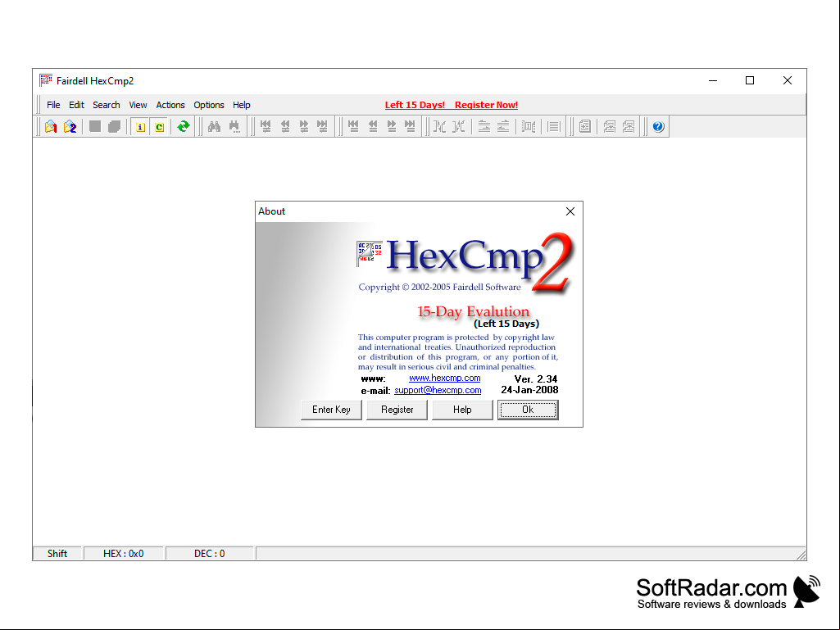Click the blue question mark help icon

pos(658,126)
